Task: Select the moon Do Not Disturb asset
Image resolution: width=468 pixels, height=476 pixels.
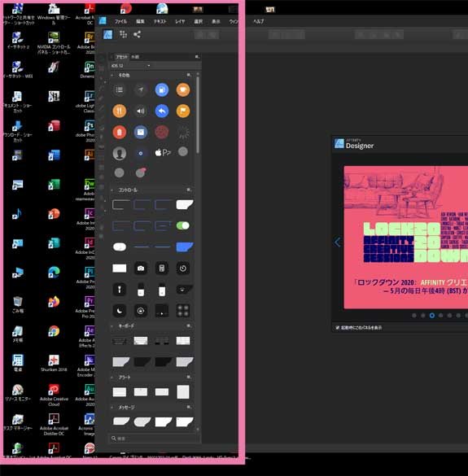Action: (x=120, y=311)
